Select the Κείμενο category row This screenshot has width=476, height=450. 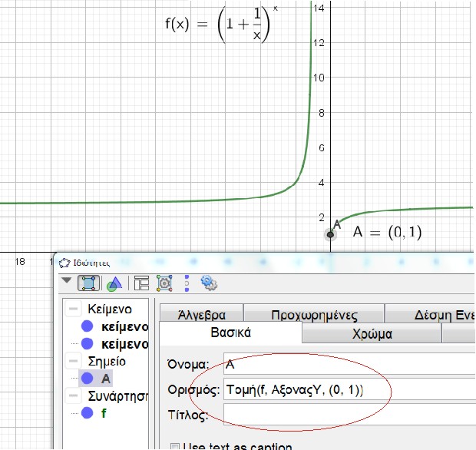(x=110, y=309)
